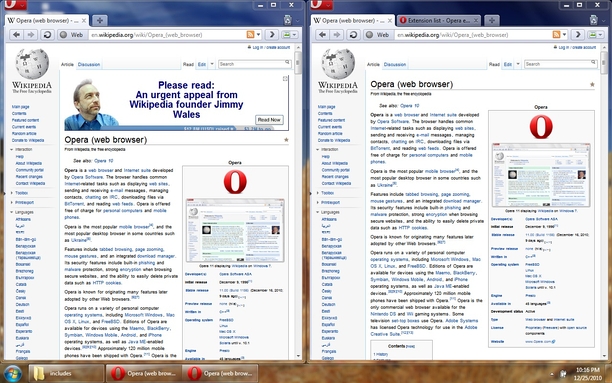Open new tab in left window
This screenshot has width=612, height=383.
(100, 20)
